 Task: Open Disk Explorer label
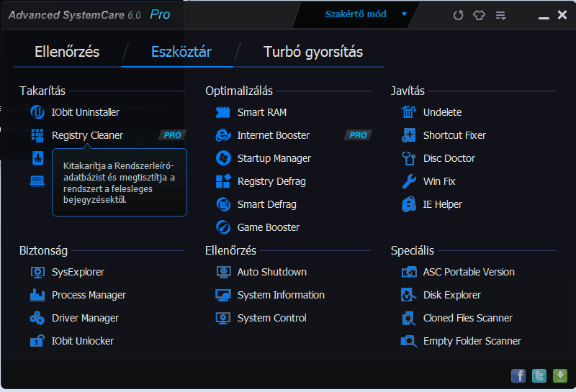tap(452, 295)
